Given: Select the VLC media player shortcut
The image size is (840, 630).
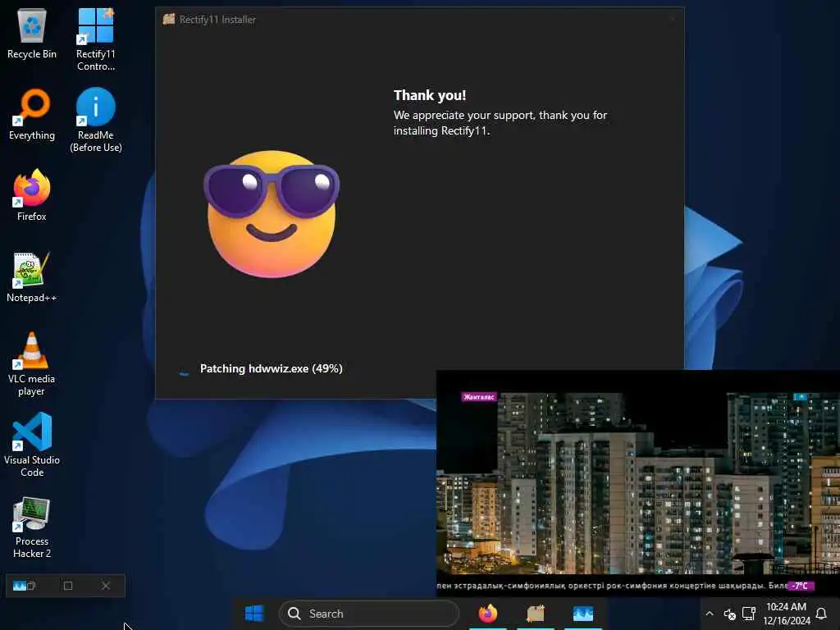Looking at the screenshot, I should 32,364.
